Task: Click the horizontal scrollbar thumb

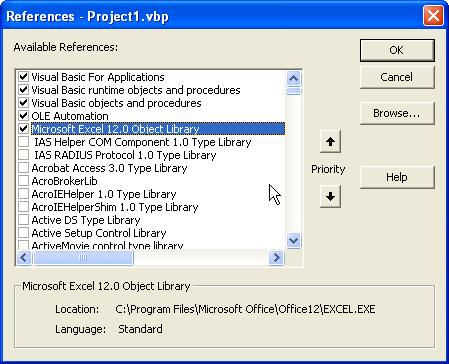Action: pos(83,257)
